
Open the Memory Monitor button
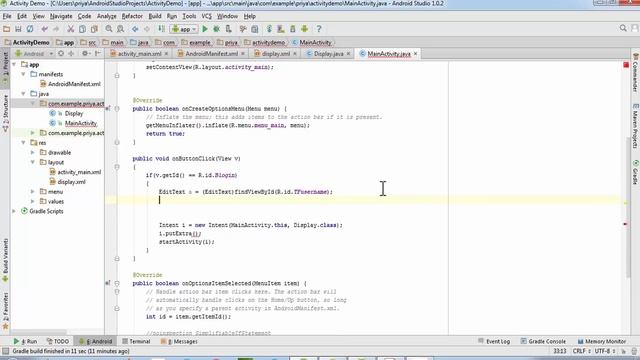coord(602,341)
